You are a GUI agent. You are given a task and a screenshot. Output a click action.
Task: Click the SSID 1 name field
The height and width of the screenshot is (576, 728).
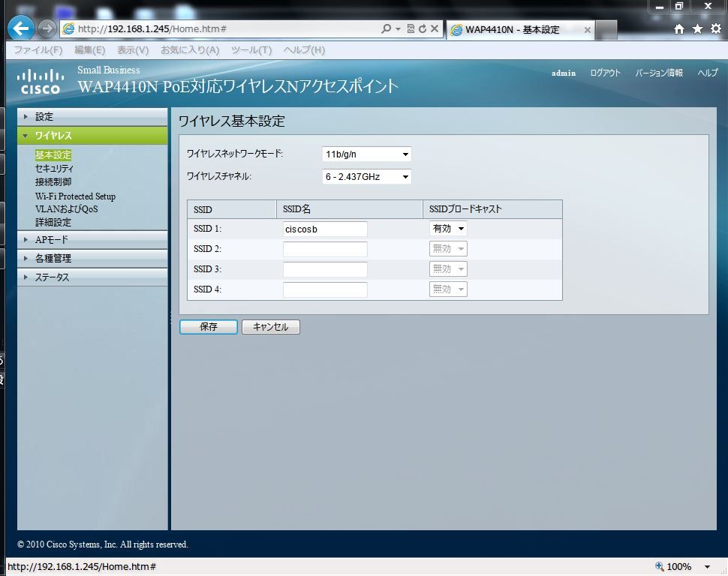click(325, 229)
